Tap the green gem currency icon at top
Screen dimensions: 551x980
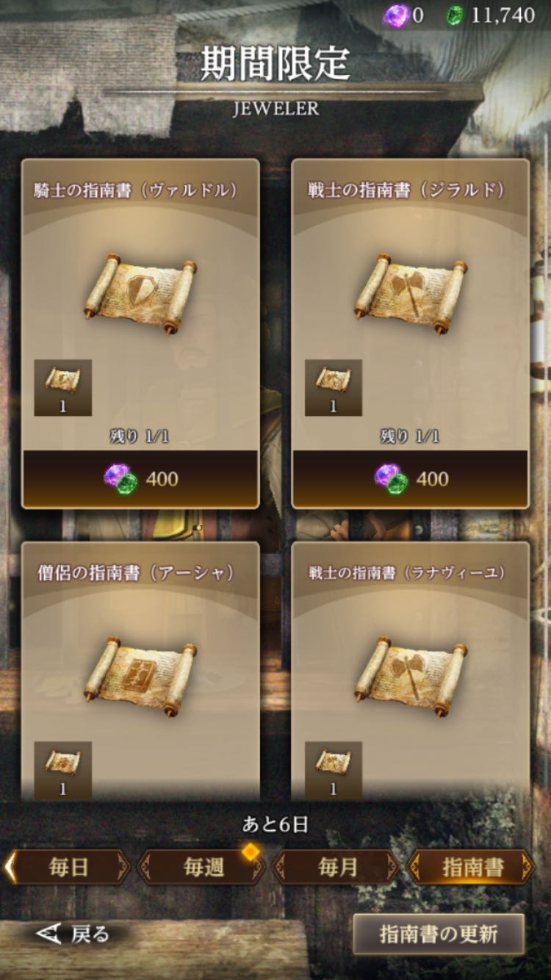coord(455,15)
